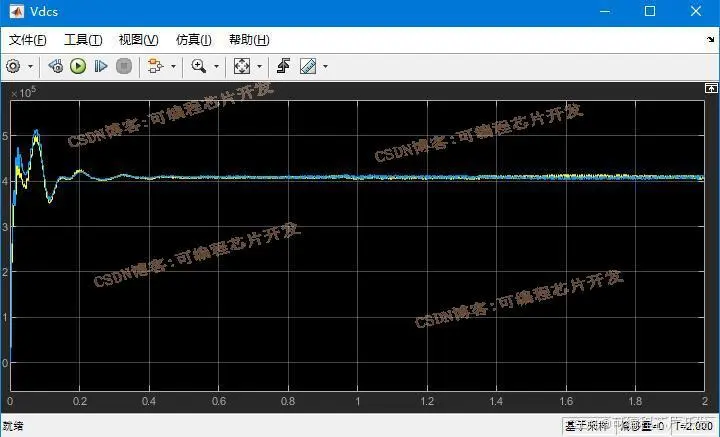Click the 就绪 ready status text
720x437 pixels.
[x=13, y=426]
